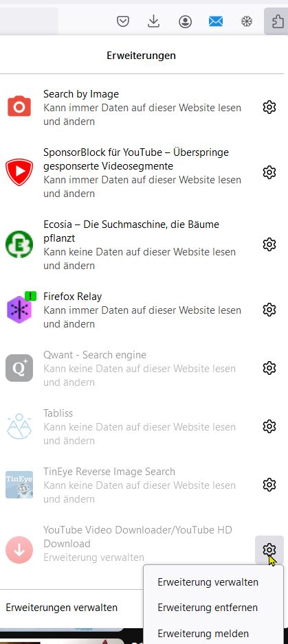Click the snowflake toolbar icon
This screenshot has height=644, width=288.
pyautogui.click(x=247, y=21)
